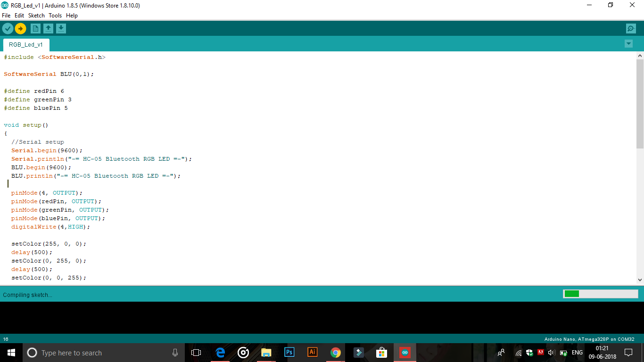Screen dimensions: 644x362
Task: Launch Illustrator from the taskbar
Action: point(312,352)
